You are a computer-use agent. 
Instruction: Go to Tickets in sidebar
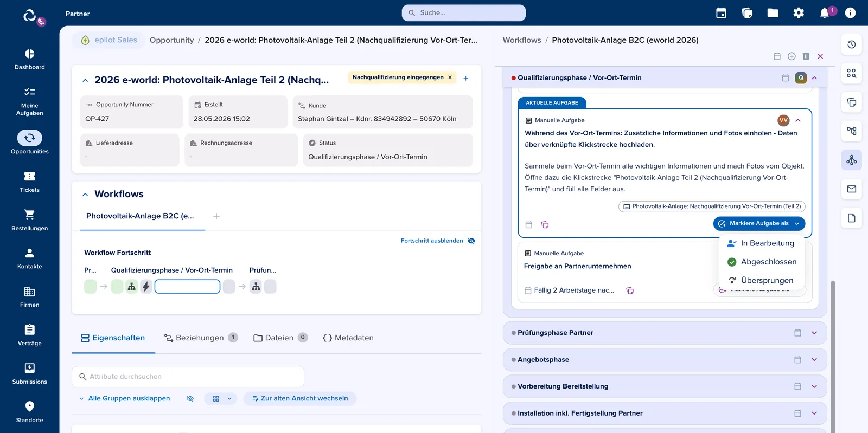pyautogui.click(x=29, y=182)
